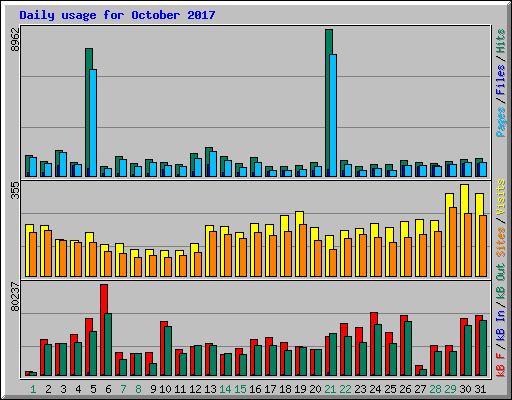Viewport: 512px width, 400px height.
Task: Click green weekend day label 7
Action: click(x=123, y=389)
